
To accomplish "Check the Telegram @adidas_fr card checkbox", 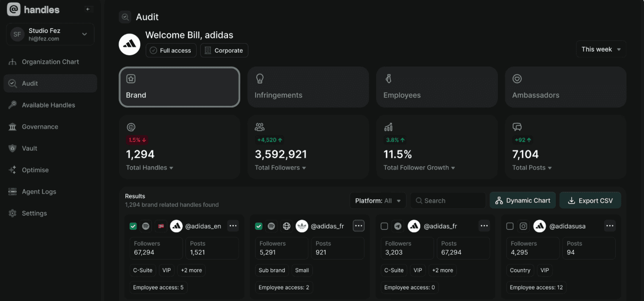I will coord(384,226).
